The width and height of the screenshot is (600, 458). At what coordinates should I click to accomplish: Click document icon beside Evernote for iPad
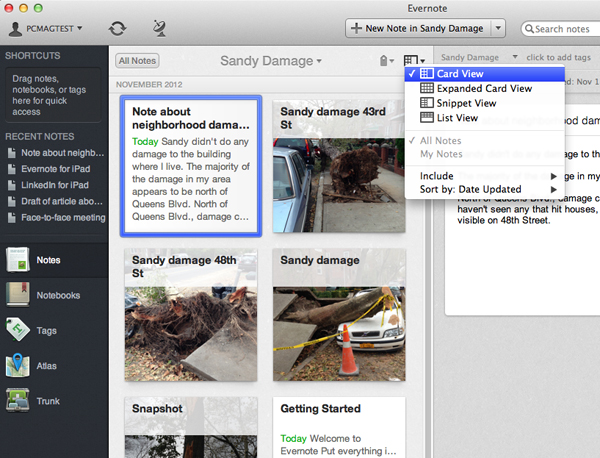12,169
